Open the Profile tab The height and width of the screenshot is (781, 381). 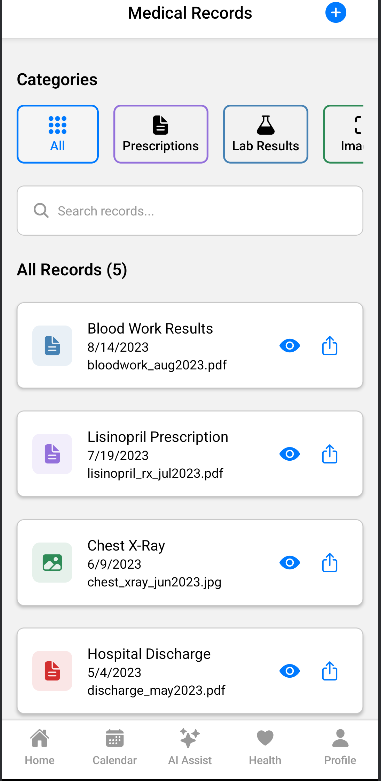340,747
